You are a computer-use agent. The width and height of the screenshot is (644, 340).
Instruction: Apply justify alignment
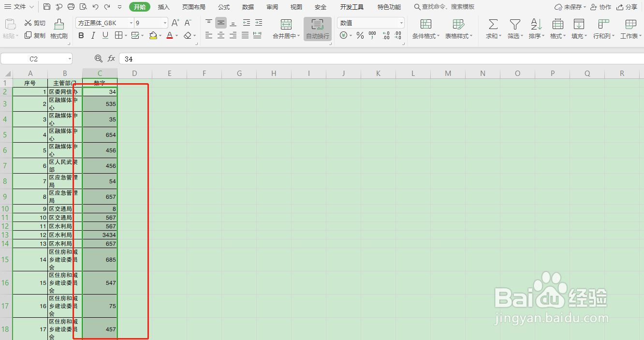pyautogui.click(x=245, y=36)
